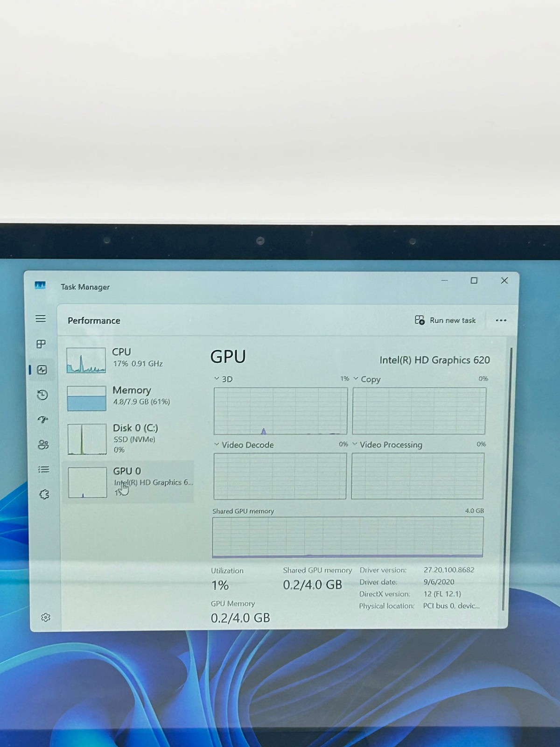Go to the Processes page icon

coord(41,344)
